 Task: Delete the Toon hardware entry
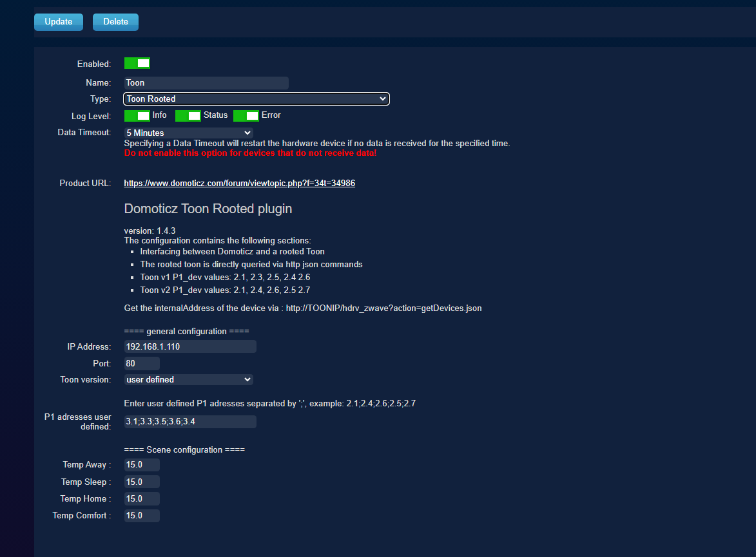(116, 22)
